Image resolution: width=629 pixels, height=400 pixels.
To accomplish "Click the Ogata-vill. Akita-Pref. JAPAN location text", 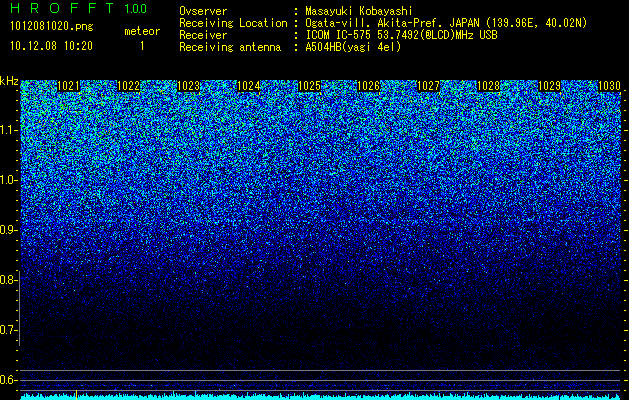I will tap(446, 23).
